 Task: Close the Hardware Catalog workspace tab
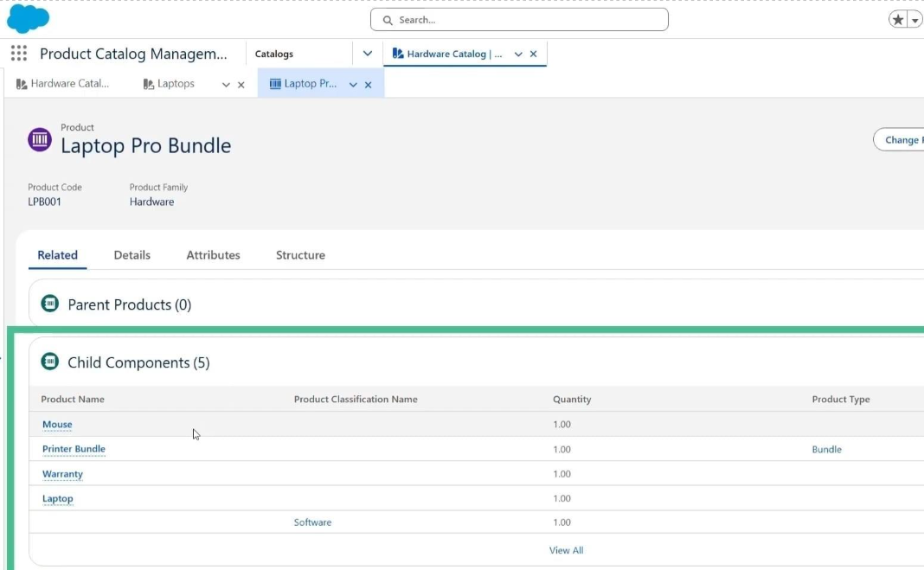pyautogui.click(x=534, y=54)
